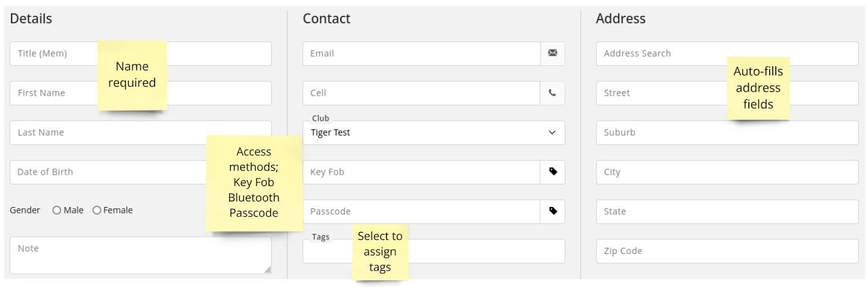Click the Address Search field
868x287 pixels.
[727, 54]
